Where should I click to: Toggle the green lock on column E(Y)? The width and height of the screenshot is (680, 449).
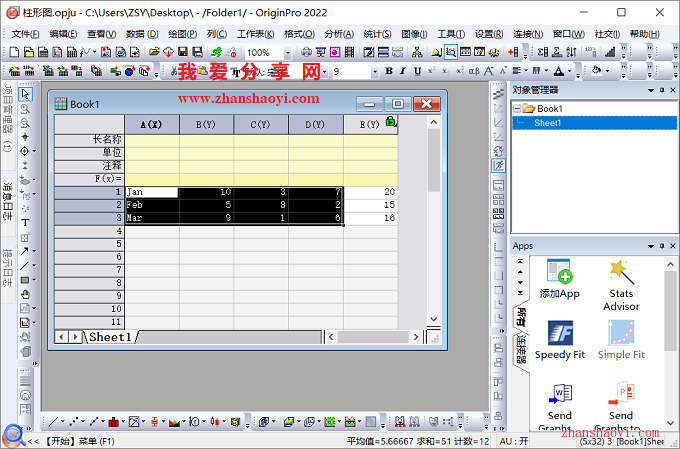(391, 121)
